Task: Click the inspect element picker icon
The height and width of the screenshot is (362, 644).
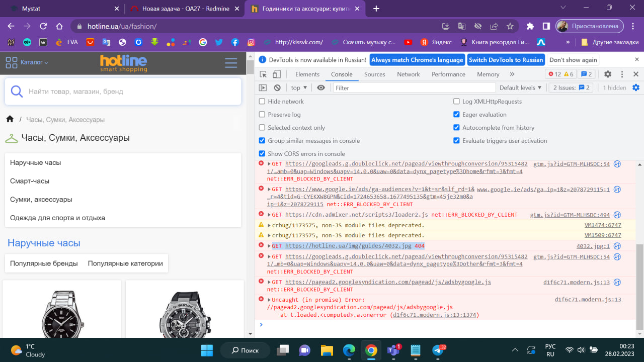Action: [263, 74]
